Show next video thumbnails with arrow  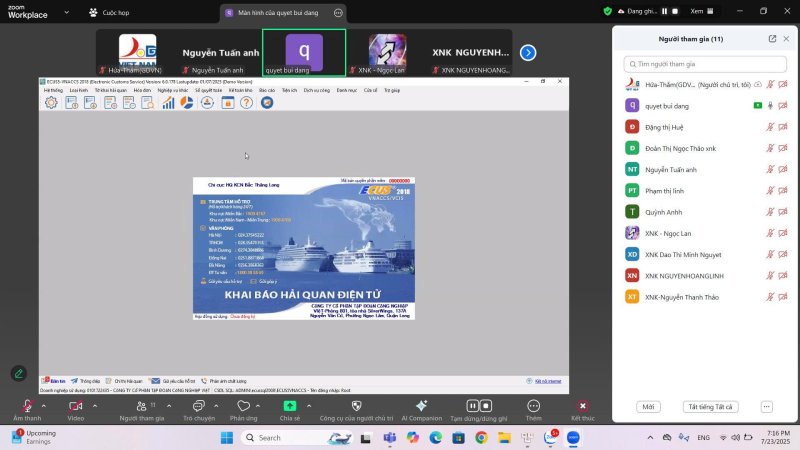pyautogui.click(x=528, y=52)
